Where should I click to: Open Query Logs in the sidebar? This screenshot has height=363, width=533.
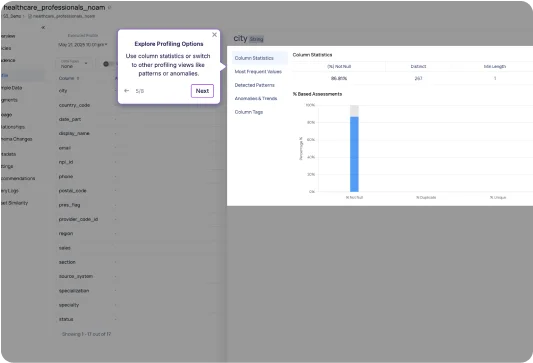pos(10,191)
